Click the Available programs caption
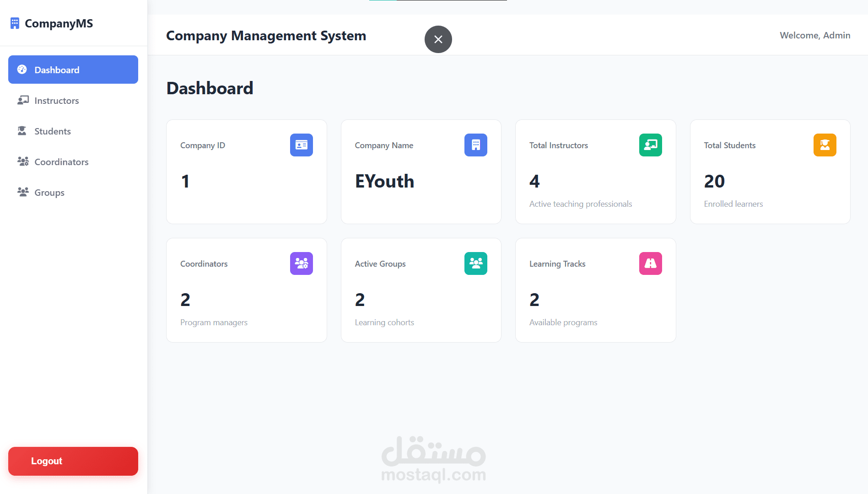 pos(563,322)
